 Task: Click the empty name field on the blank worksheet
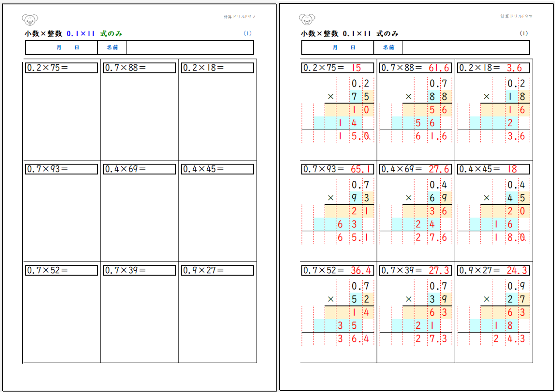[x=189, y=48]
